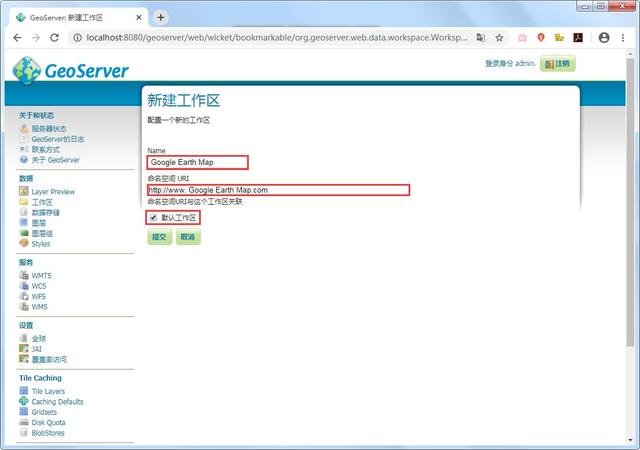The height and width of the screenshot is (450, 640).
Task: Open the WFS service link
Action: [39, 296]
